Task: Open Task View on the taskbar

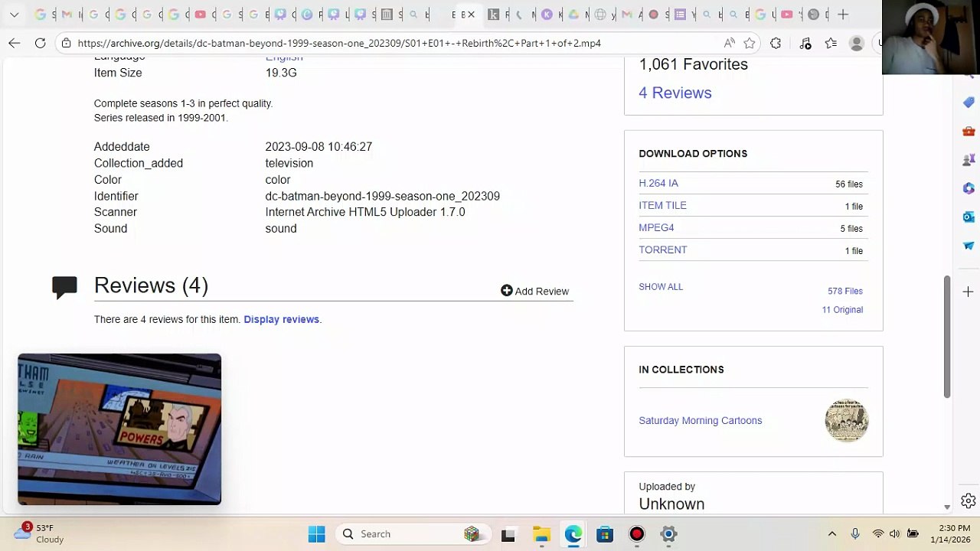Action: coord(508,534)
